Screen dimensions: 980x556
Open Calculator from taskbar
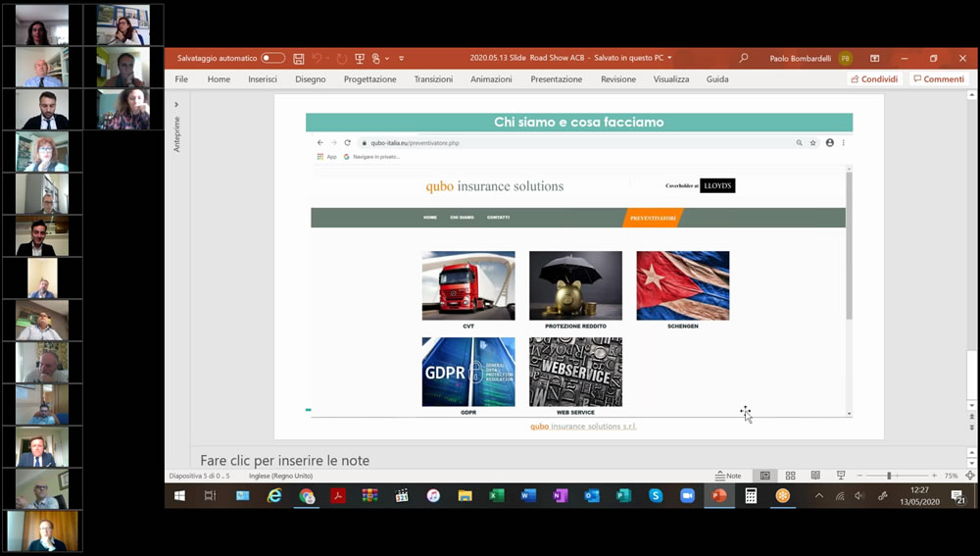[x=751, y=496]
